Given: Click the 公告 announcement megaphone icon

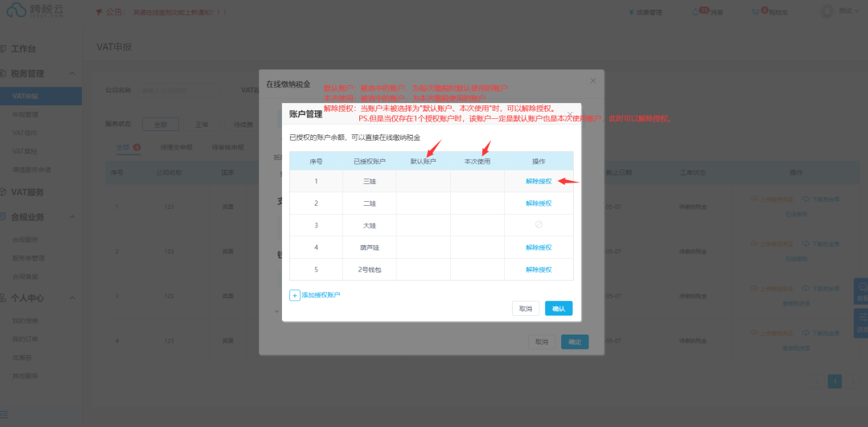Looking at the screenshot, I should point(99,11).
